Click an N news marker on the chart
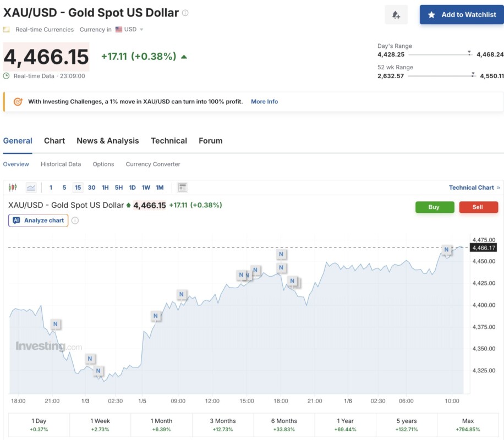This screenshot has height=440, width=504. pyautogui.click(x=281, y=254)
